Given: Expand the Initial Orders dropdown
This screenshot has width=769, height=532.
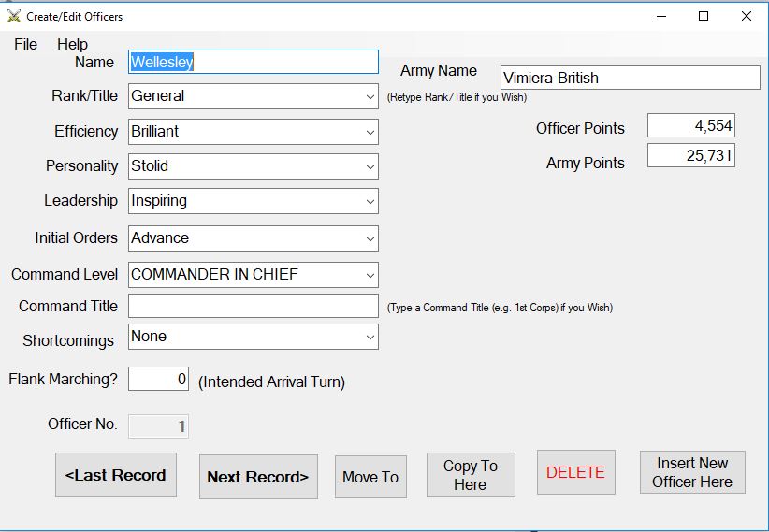Looking at the screenshot, I should [370, 238].
